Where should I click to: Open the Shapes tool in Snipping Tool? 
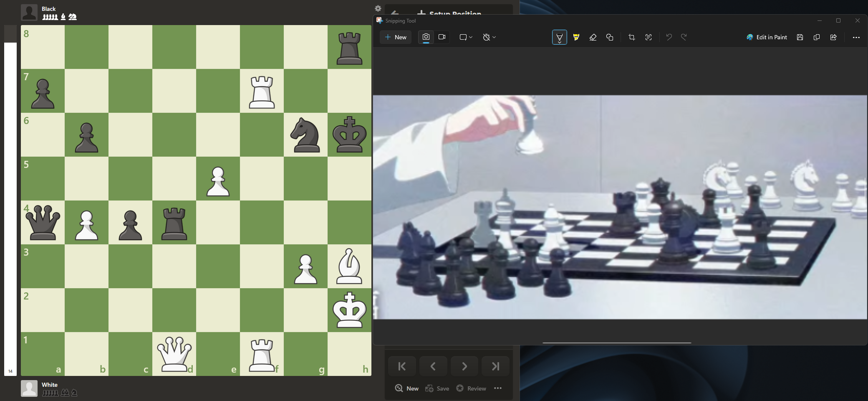coord(610,37)
